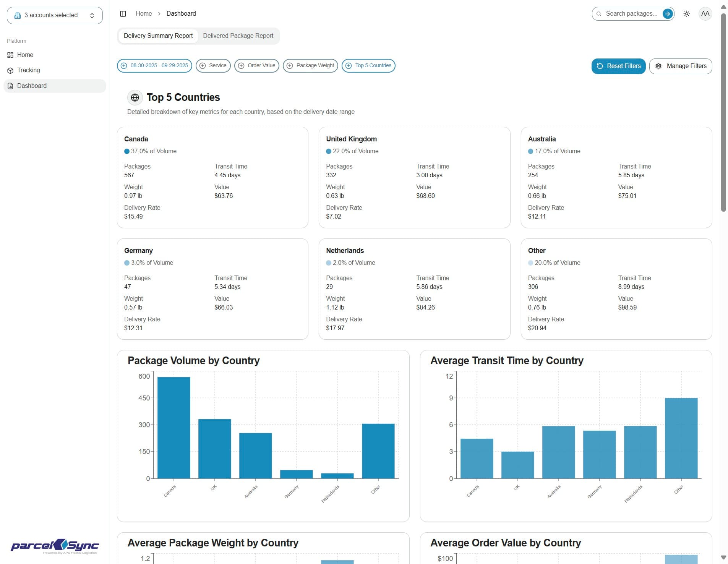Open the AA user avatar menu

[705, 14]
